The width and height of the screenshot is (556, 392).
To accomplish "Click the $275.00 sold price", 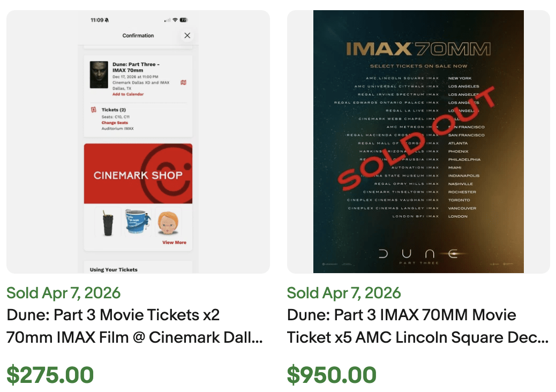I will coord(50,375).
